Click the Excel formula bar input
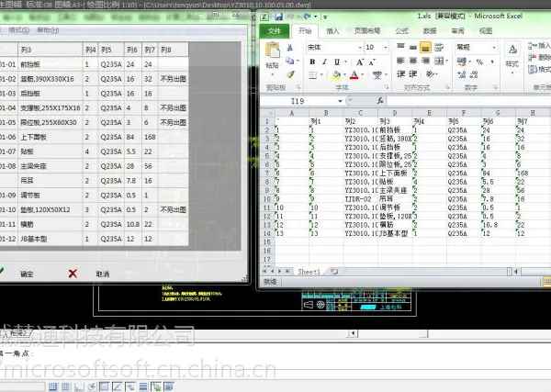This screenshot has height=392, width=551. [468, 101]
